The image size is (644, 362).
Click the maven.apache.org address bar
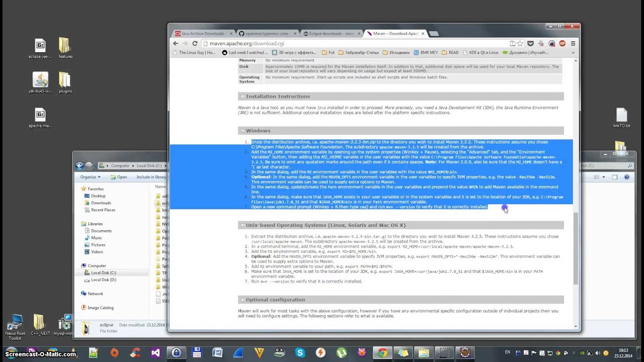[x=355, y=44]
